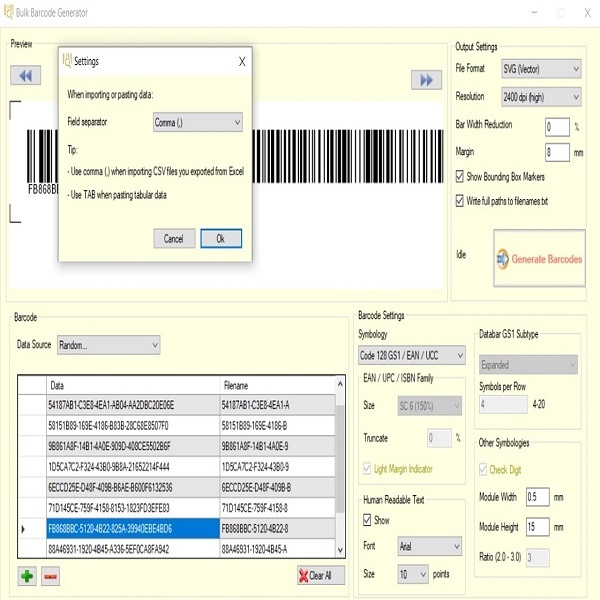The height and width of the screenshot is (600, 600).
Task: Click the Data column header
Action: [x=133, y=385]
